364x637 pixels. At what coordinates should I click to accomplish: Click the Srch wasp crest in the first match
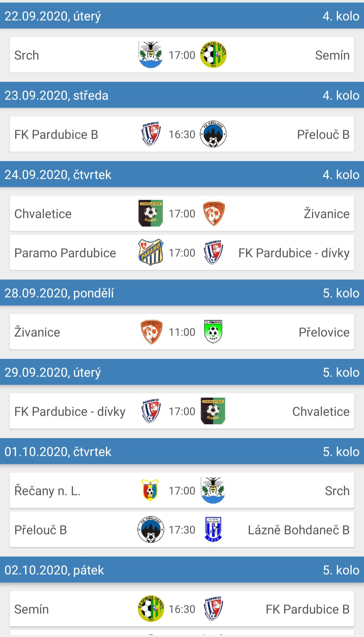pos(151,55)
